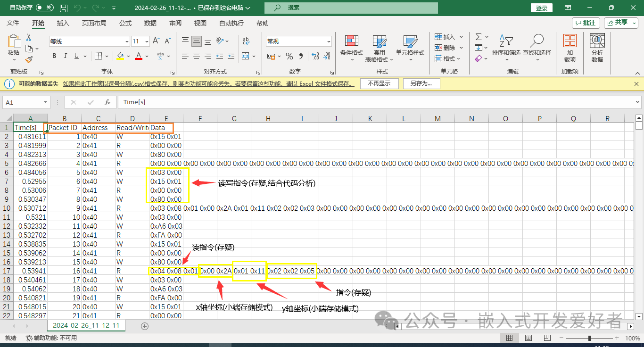
Task: Open the Name Box A1 dropdown arrow
Action: click(x=46, y=102)
